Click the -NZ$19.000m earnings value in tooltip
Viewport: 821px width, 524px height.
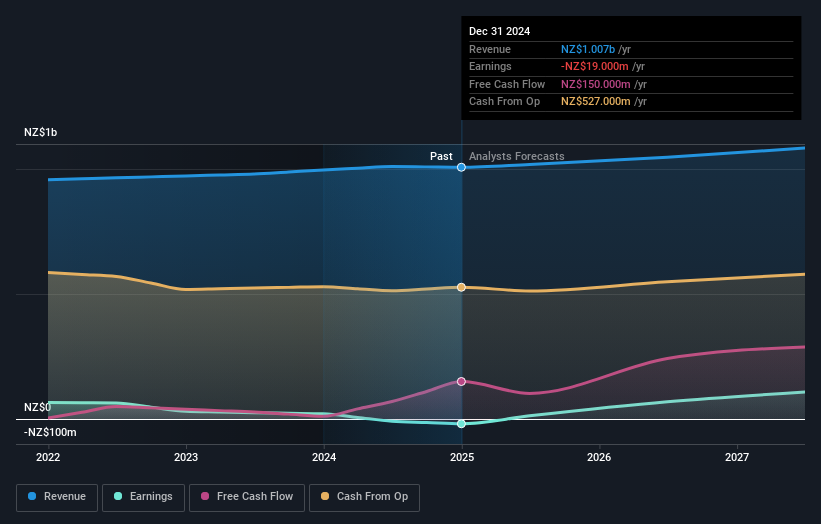[x=595, y=66]
